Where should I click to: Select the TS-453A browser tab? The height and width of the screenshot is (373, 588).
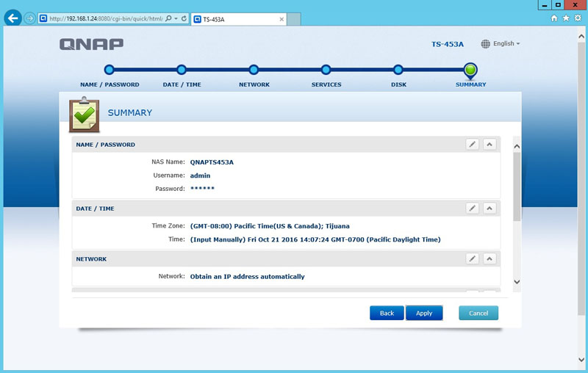[x=239, y=19]
